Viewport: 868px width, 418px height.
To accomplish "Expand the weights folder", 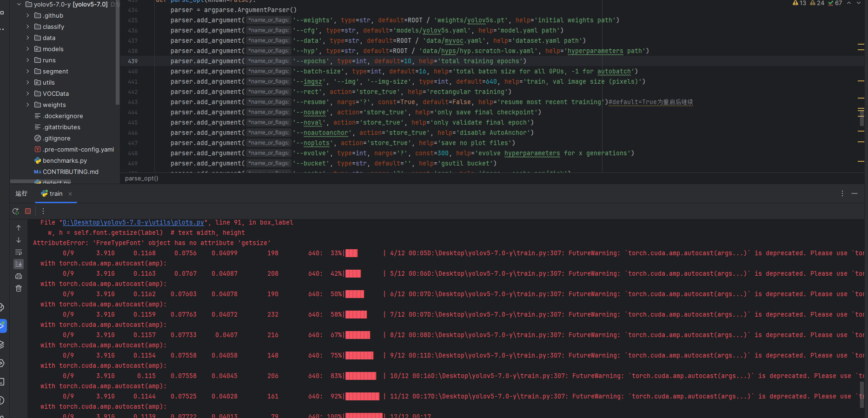I will pos(28,105).
